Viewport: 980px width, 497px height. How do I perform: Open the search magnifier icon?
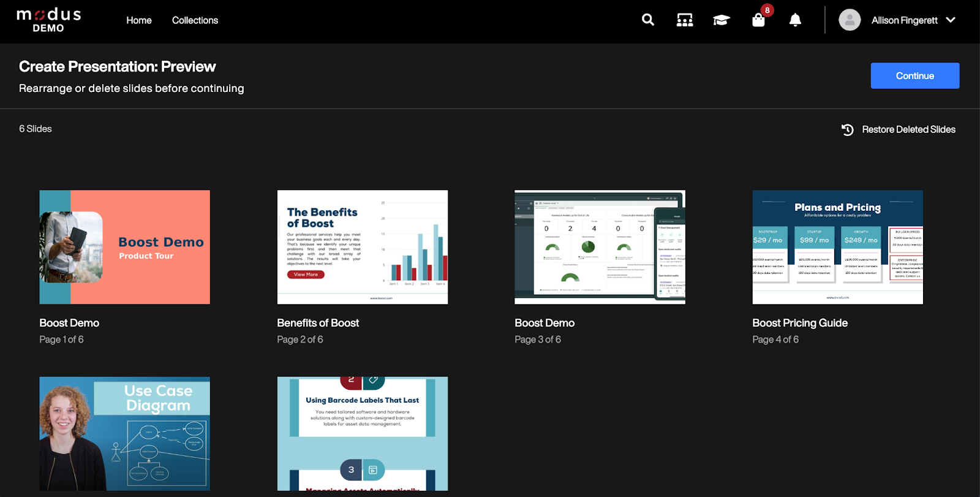(x=647, y=20)
